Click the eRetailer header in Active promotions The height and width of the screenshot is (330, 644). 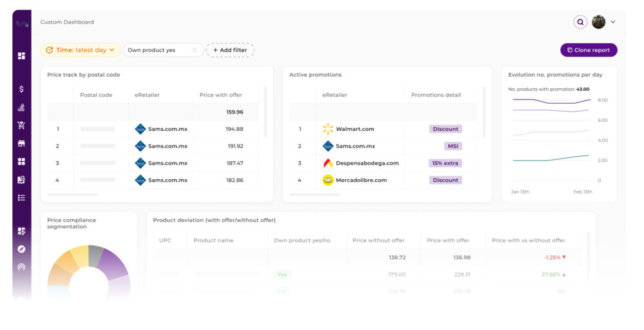tap(335, 95)
